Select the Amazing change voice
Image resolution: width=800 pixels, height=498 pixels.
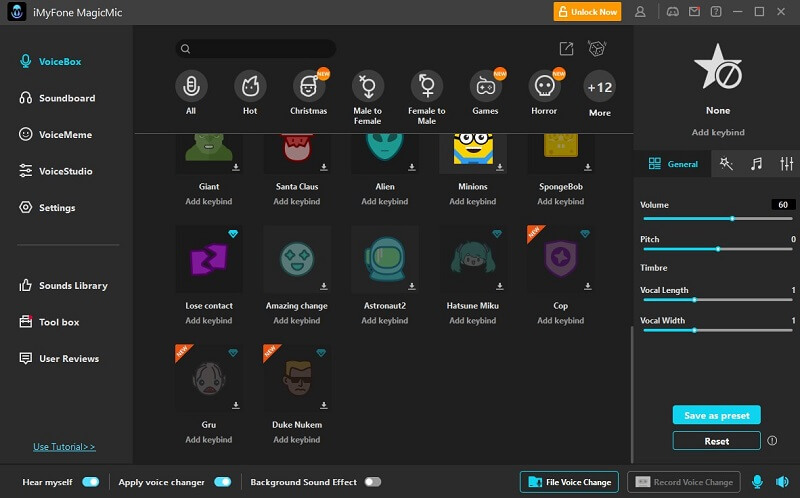(x=297, y=259)
